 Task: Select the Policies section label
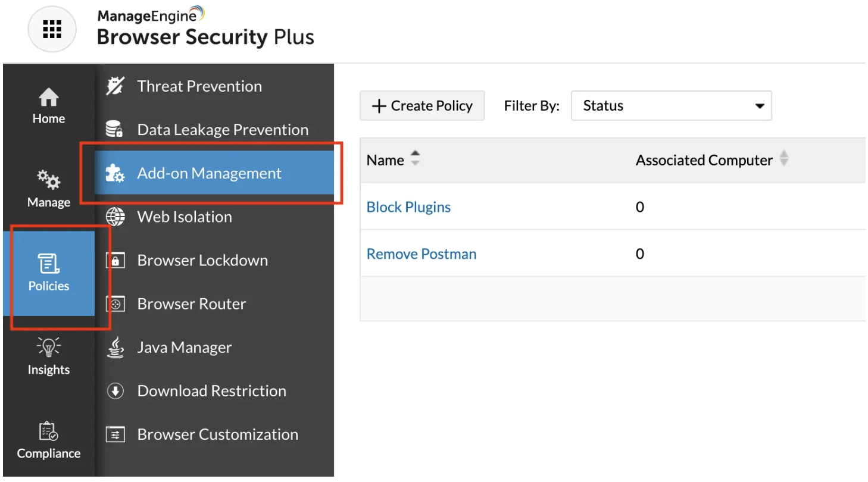tap(49, 286)
